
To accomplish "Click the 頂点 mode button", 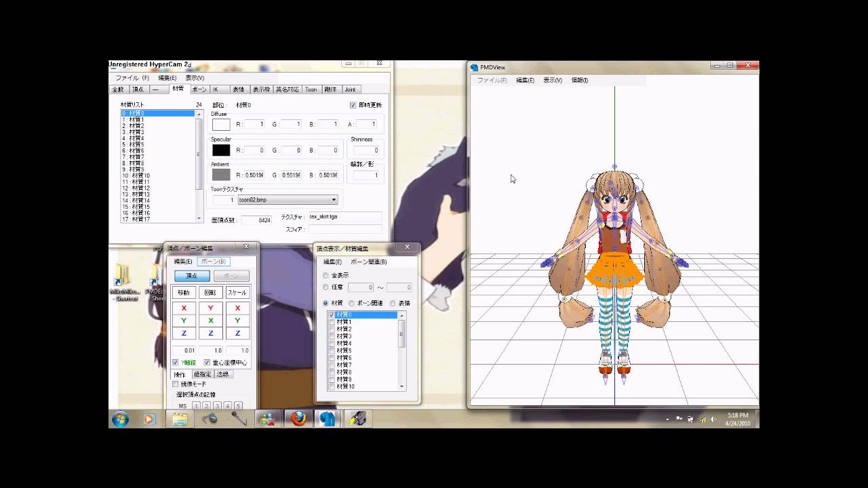I will [x=192, y=276].
